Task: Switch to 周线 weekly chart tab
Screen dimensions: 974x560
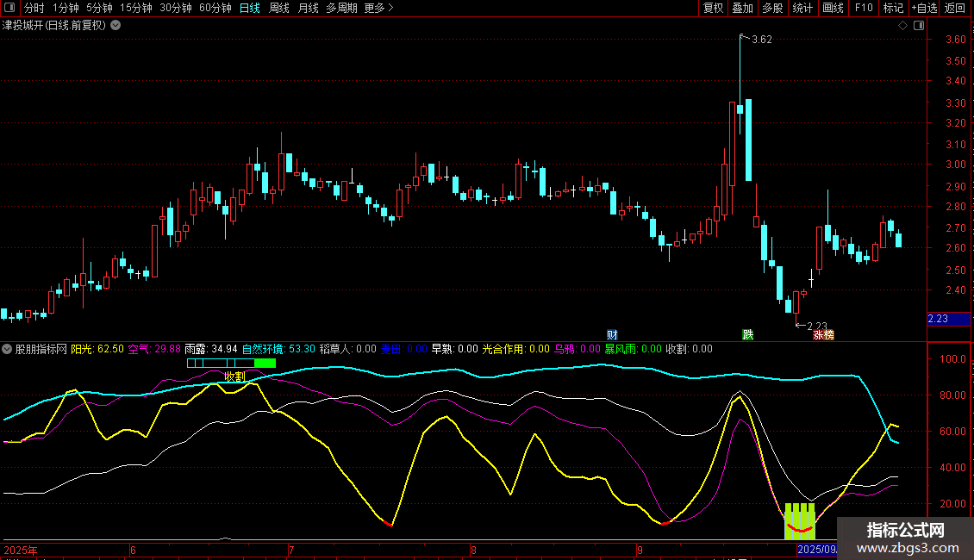Action: pyautogui.click(x=279, y=8)
